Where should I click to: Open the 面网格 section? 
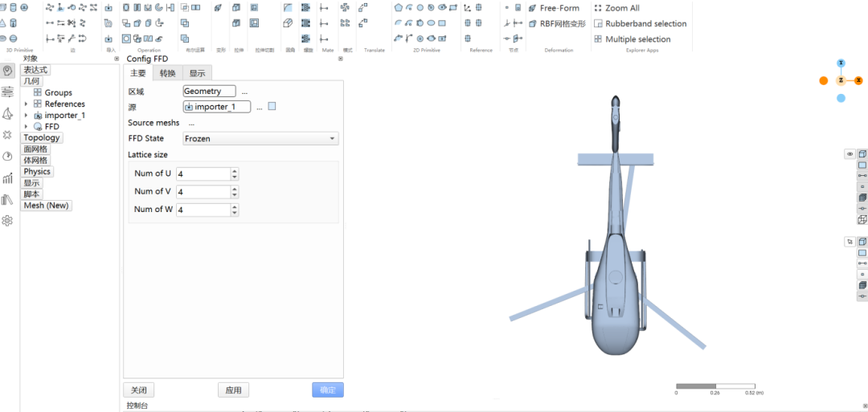(35, 149)
